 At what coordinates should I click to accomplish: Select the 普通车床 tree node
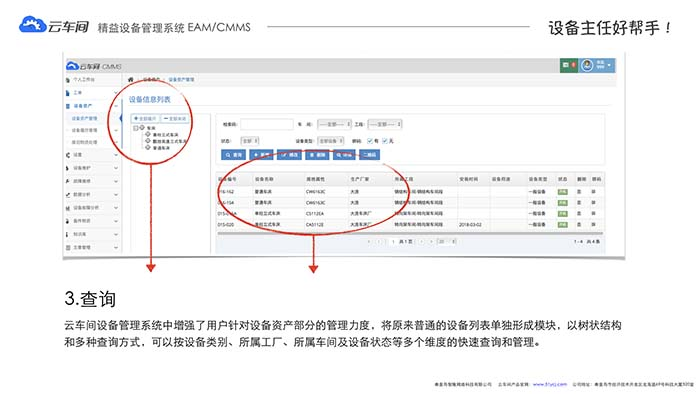coord(161,148)
